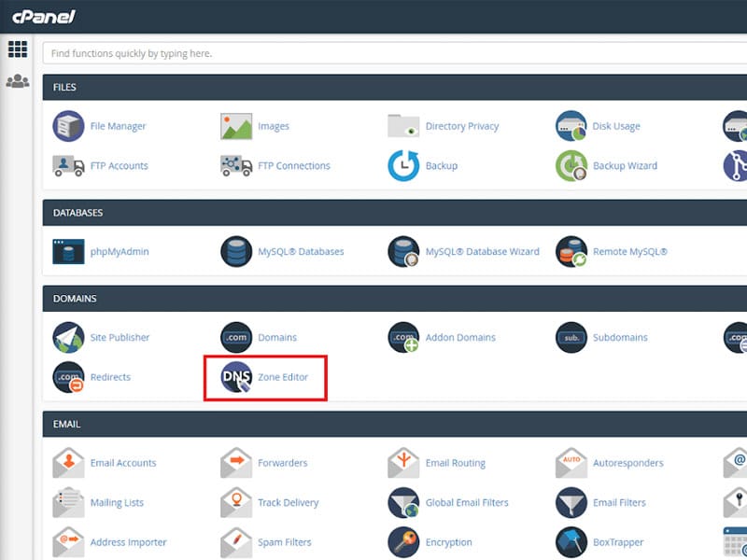Click the FTP Connections link
747x560 pixels.
(x=294, y=166)
